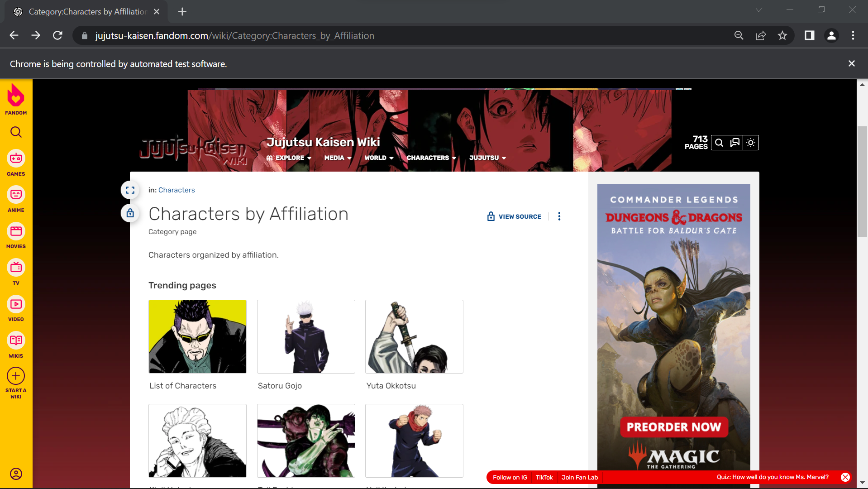
Task: Open List of Characters link
Action: click(x=183, y=386)
